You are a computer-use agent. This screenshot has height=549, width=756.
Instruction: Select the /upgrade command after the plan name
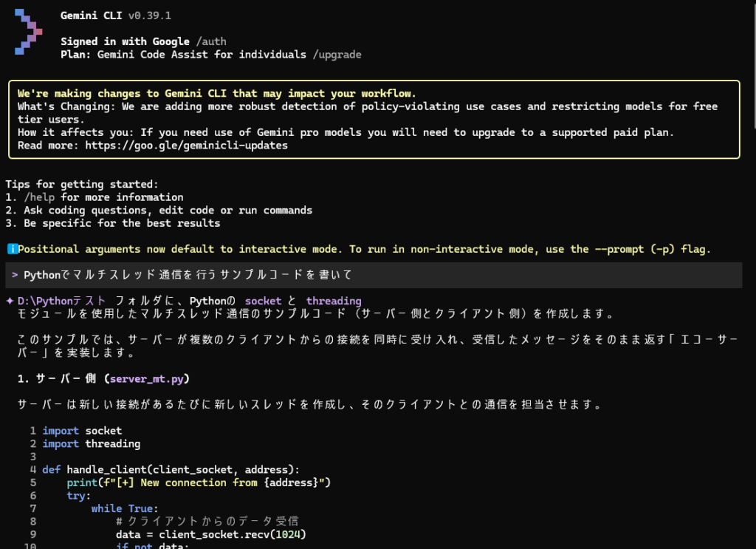pyautogui.click(x=334, y=55)
